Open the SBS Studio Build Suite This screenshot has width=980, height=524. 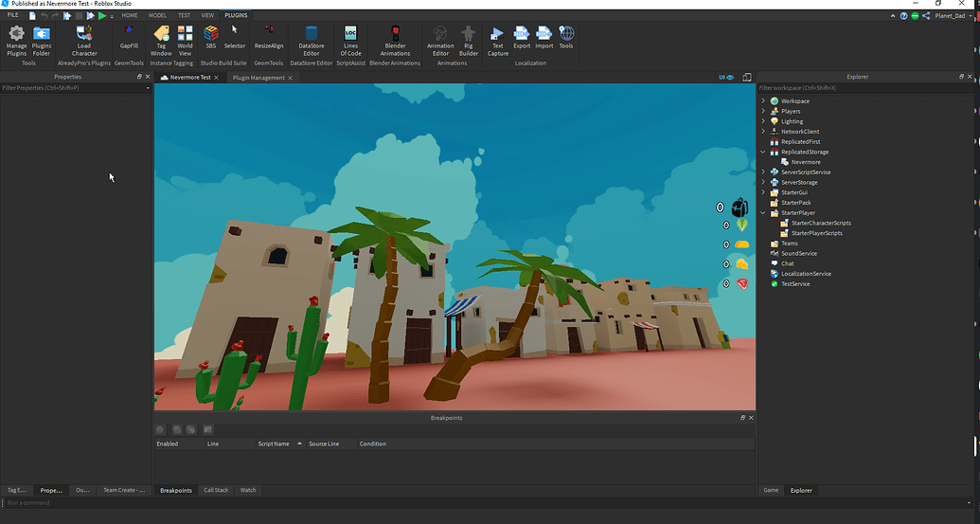click(211, 38)
